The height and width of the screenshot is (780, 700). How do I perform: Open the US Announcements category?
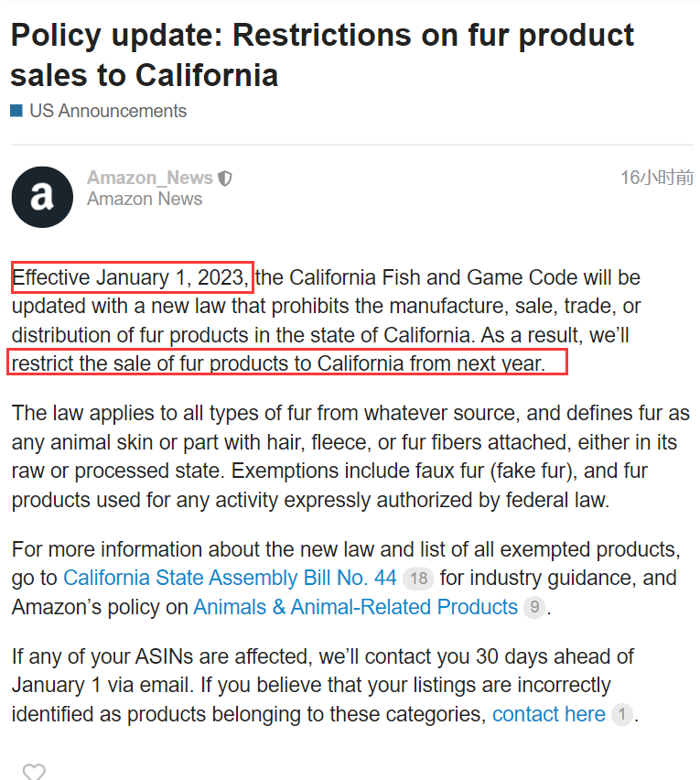point(108,111)
